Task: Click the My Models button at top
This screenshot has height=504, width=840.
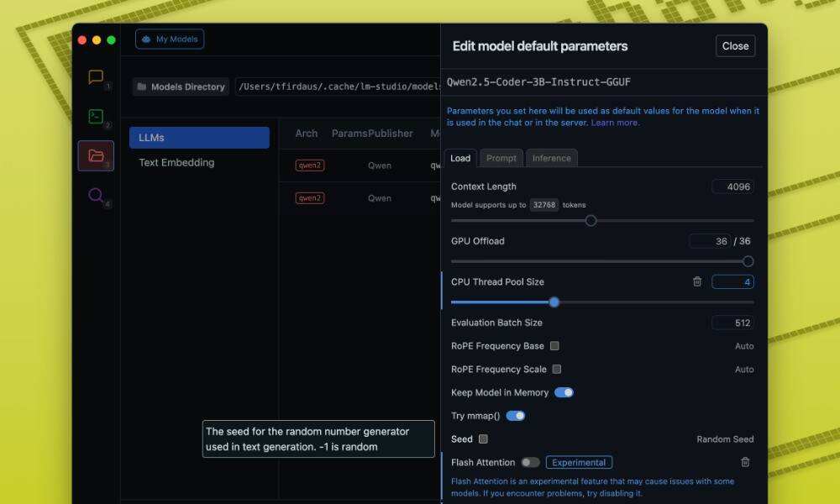Action: [170, 39]
